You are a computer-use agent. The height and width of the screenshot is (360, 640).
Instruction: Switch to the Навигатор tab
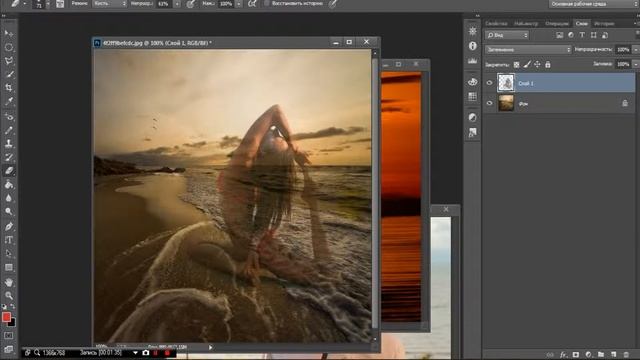[526, 24]
